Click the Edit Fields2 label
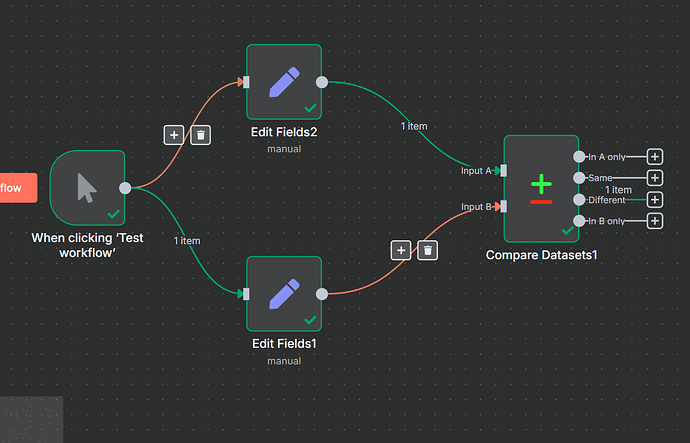Viewport: 690px width, 443px height. coord(284,132)
